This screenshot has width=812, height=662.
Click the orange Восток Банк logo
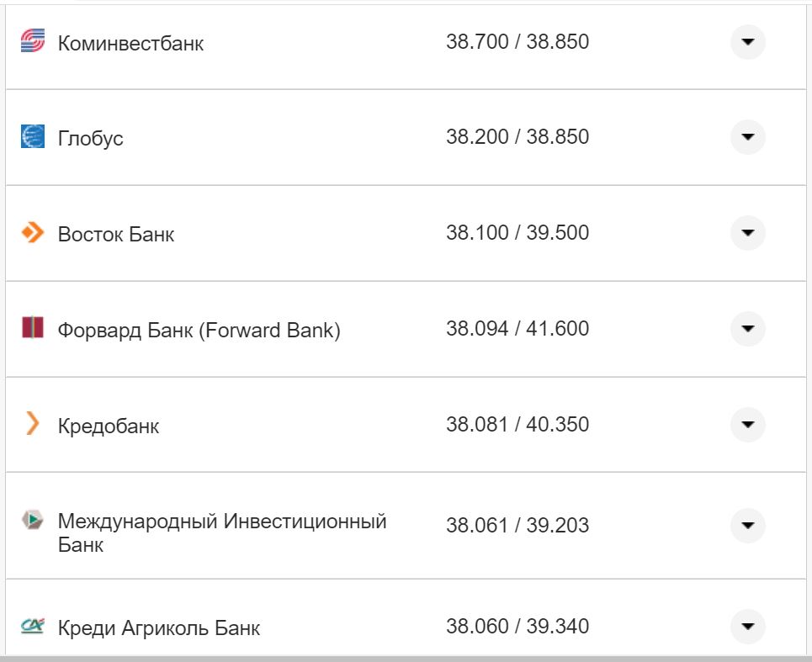pyautogui.click(x=34, y=233)
